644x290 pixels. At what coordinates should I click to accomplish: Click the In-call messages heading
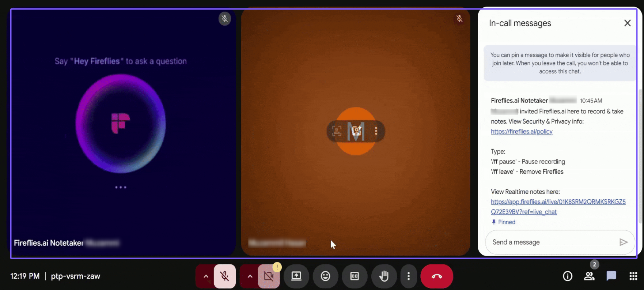(x=520, y=23)
